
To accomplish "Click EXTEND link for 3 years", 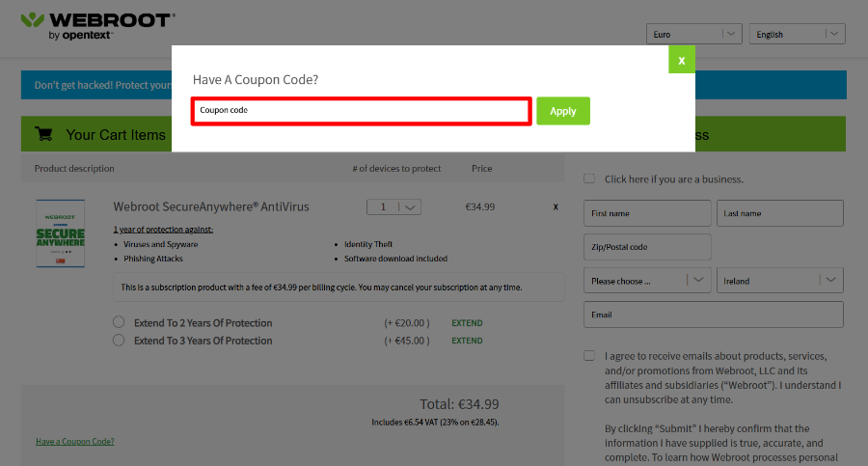I will (x=467, y=341).
